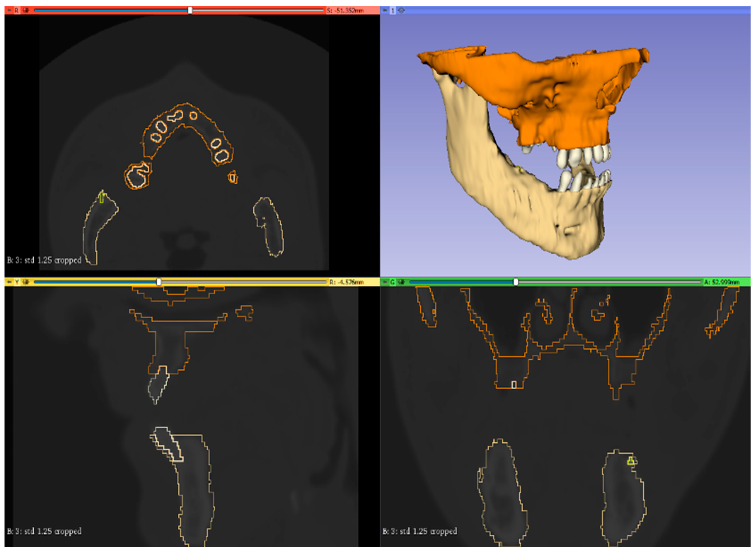Click the view number 1 label in 3D header
Image resolution: width=756 pixels, height=553 pixels.
(x=393, y=10)
